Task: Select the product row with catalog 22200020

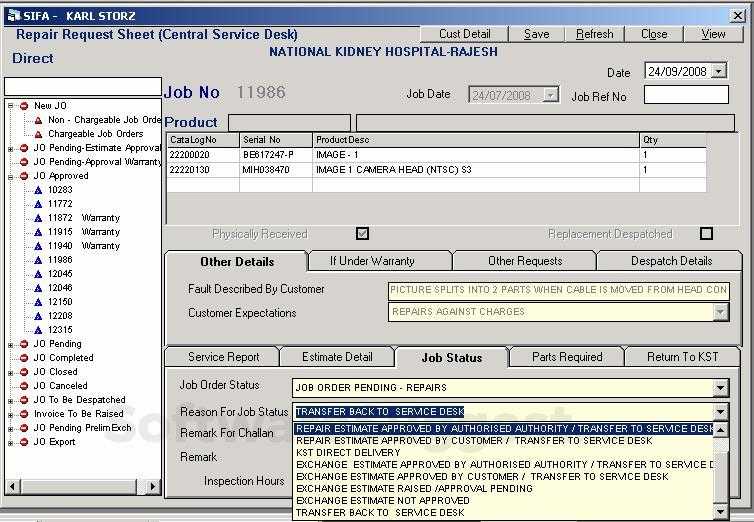Action: (436, 155)
